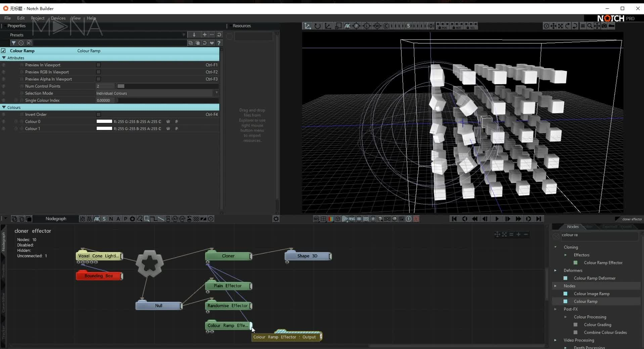Click the Colour 1 white swatch
The height and width of the screenshot is (349, 644).
[104, 129]
